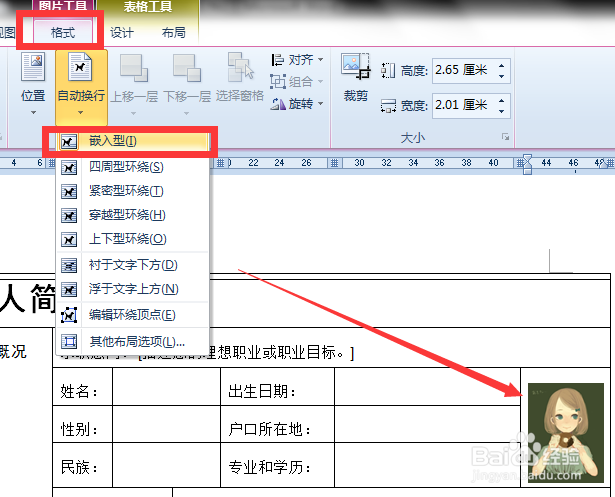Click the empty cell next to 姓名:
The image size is (615, 497).
pyautogui.click(x=166, y=387)
